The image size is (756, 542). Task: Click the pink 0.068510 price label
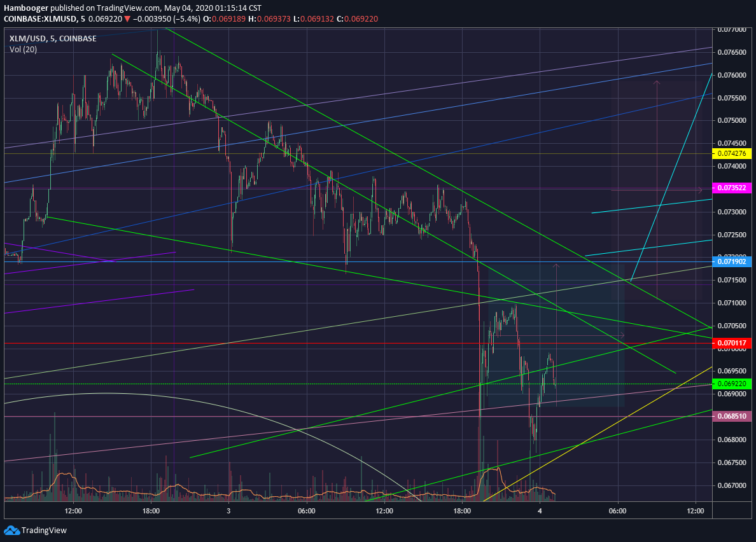tap(731, 416)
